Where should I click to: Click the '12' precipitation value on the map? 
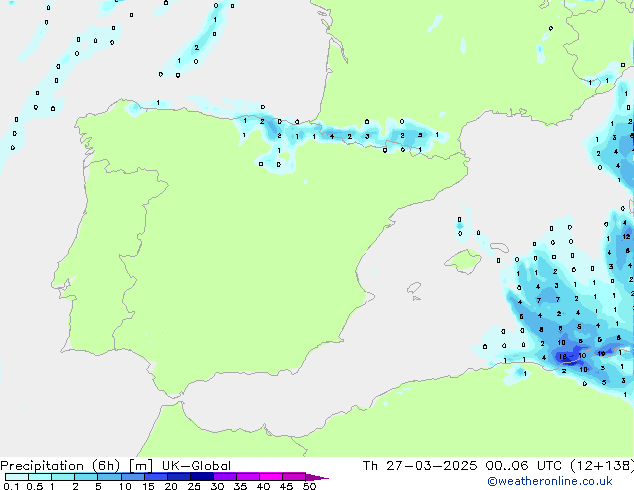tap(626, 237)
